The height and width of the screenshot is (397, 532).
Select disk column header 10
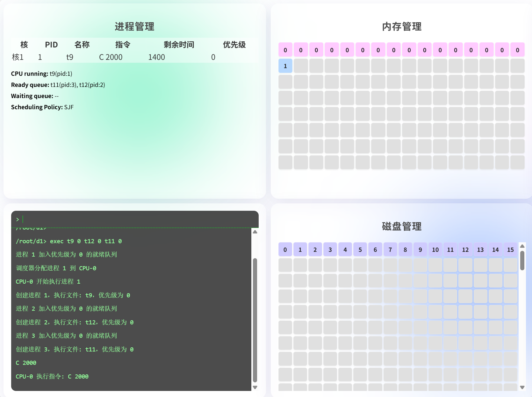click(435, 250)
